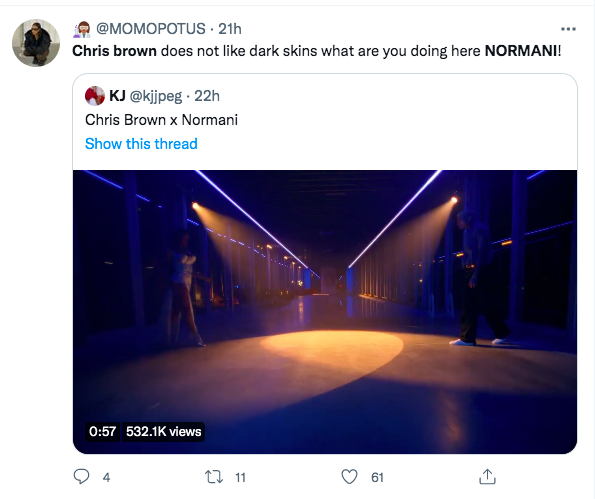Open the share upload icon
Viewport: 595px width, 499px height.
point(488,477)
